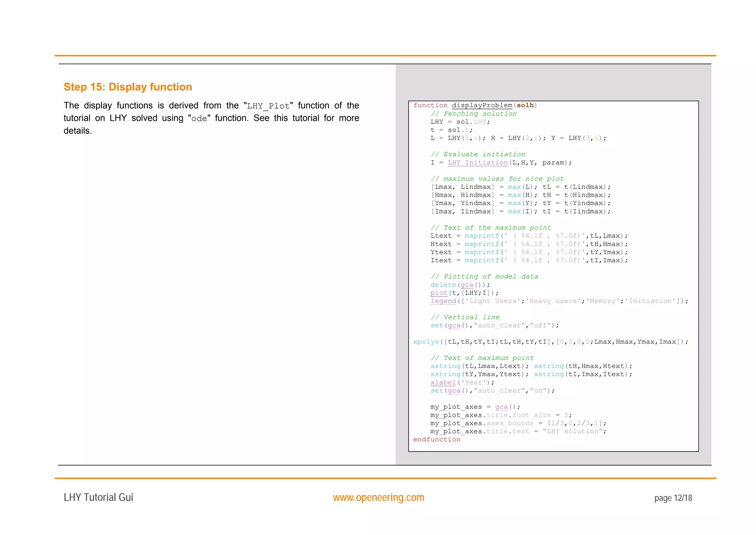Open the www.openeering.com link
756x535 pixels.
tap(378, 498)
